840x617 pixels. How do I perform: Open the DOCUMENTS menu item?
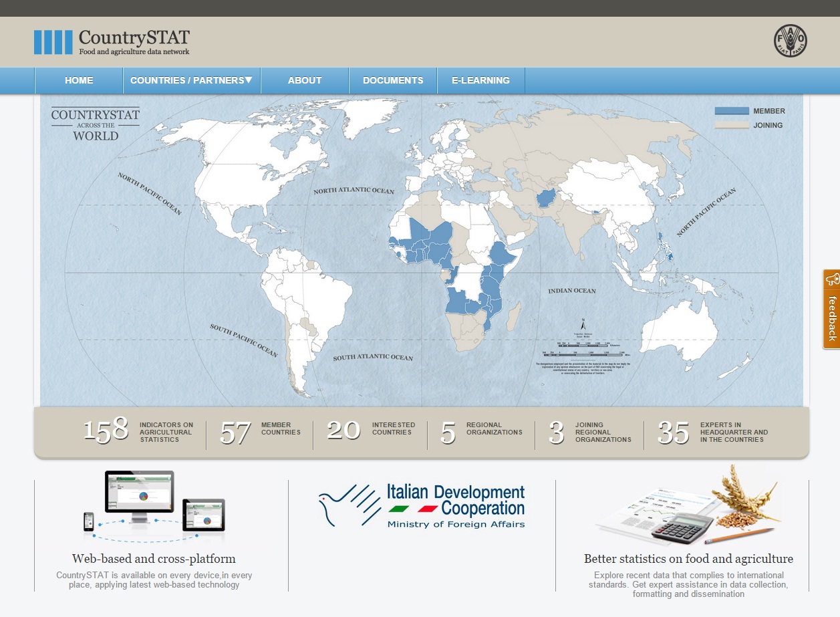click(392, 80)
